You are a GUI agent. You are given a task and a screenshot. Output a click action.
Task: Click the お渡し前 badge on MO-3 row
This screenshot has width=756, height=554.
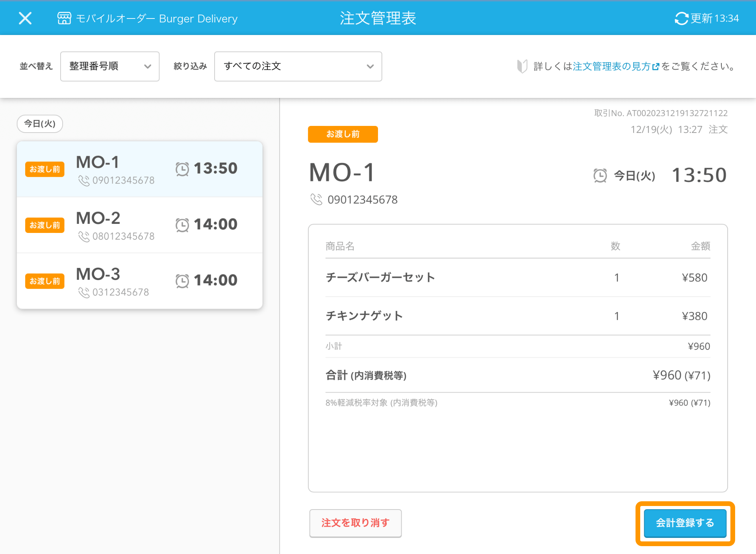click(x=45, y=281)
